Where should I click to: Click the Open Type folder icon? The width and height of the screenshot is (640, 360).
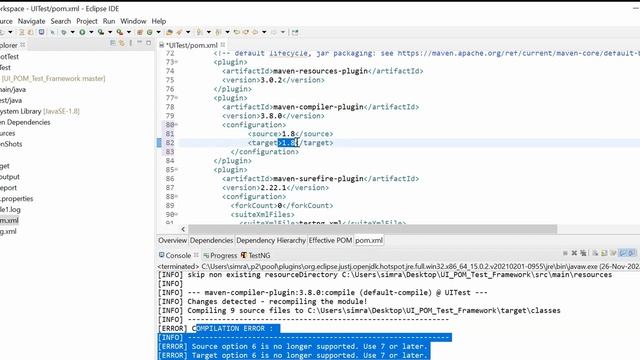(169, 32)
